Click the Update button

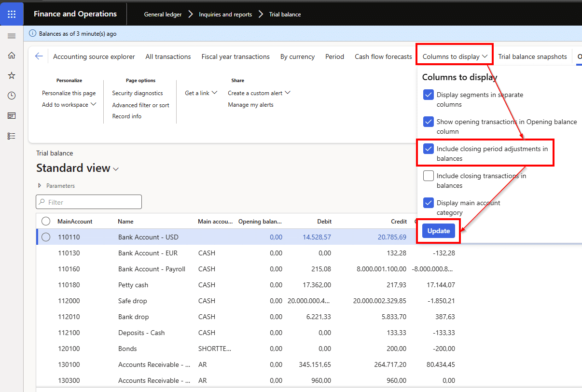point(439,231)
